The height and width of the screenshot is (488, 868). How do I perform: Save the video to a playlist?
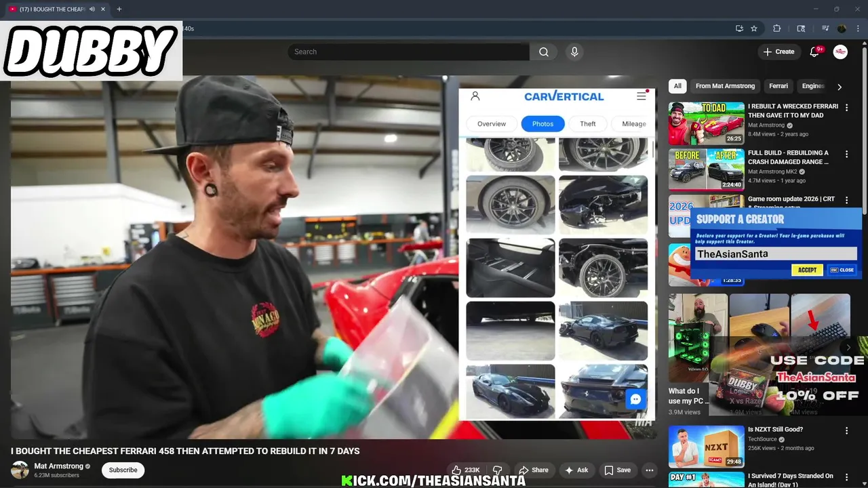tap(617, 470)
